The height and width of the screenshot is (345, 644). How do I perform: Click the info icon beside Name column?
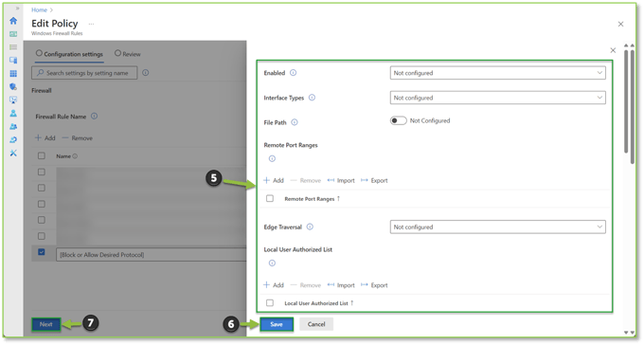click(75, 156)
